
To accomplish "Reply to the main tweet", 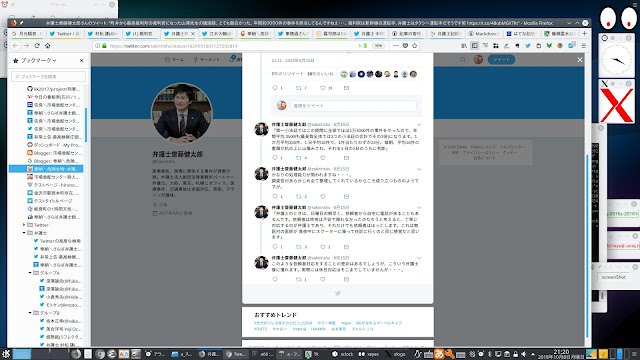I will click(x=275, y=88).
